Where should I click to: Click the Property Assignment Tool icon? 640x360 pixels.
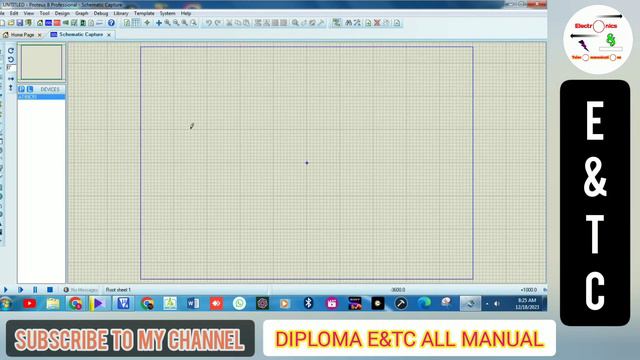(358, 23)
